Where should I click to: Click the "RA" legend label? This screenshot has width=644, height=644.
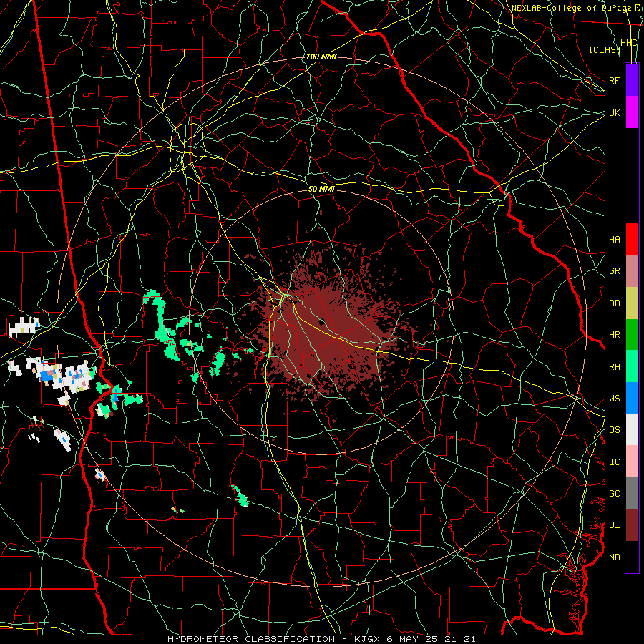[x=614, y=367]
